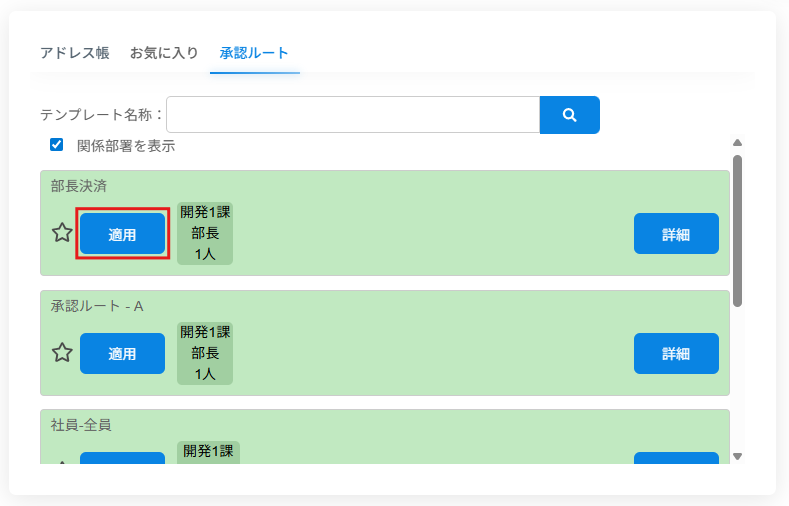This screenshot has height=506, width=789.
Task: Click the scrollbar up arrow
Action: click(737, 143)
